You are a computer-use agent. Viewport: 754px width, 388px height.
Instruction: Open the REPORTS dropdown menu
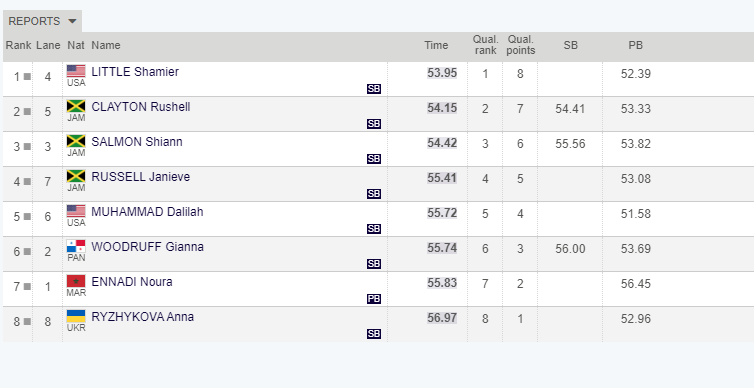(42, 21)
